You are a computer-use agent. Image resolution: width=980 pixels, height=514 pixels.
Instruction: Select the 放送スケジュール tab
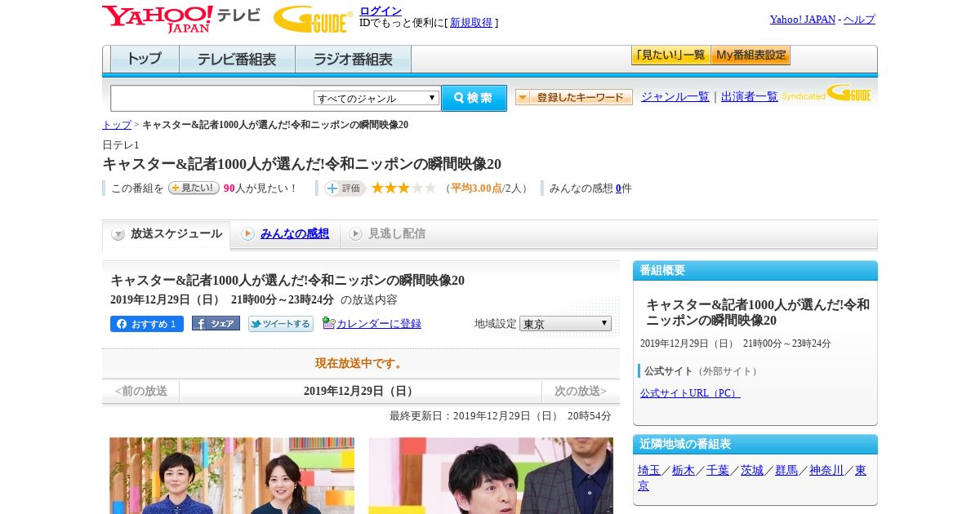[x=167, y=234]
